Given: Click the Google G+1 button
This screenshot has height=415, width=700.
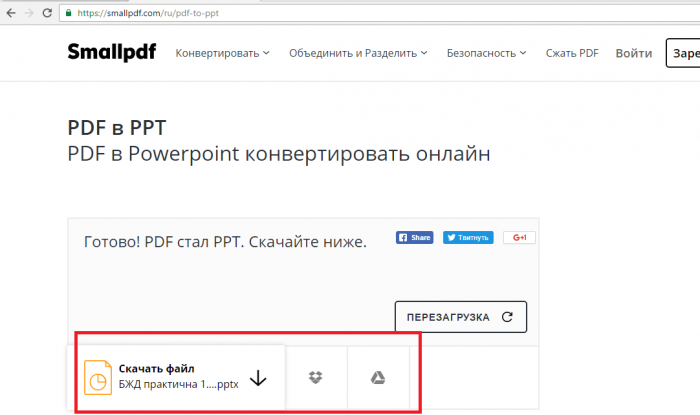Looking at the screenshot, I should [520, 238].
